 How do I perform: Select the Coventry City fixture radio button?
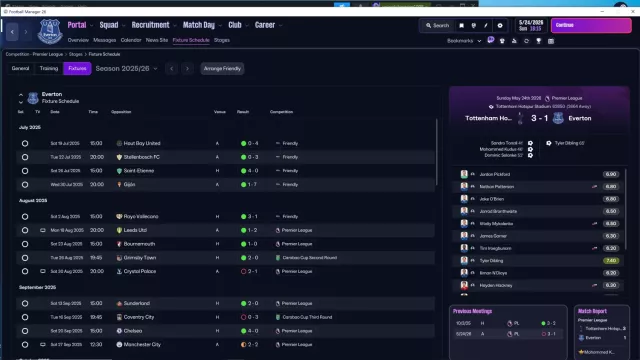25,317
